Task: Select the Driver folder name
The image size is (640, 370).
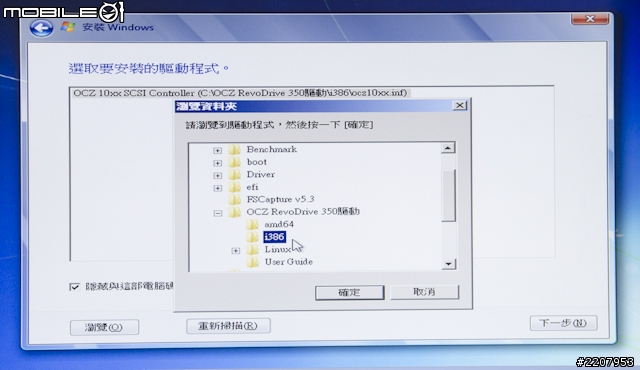Action: tap(260, 175)
